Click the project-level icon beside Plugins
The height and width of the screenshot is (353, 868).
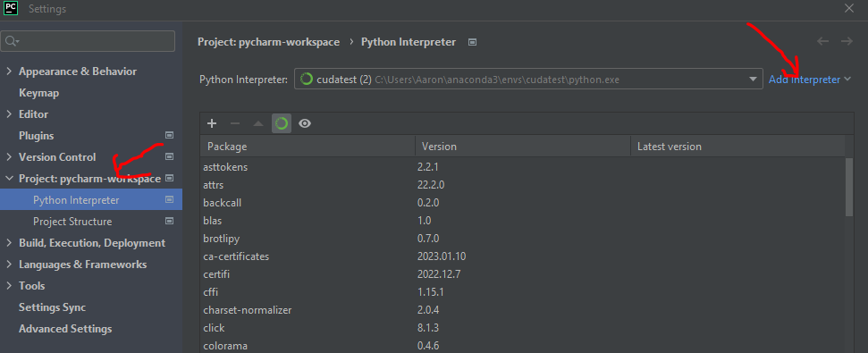point(169,136)
